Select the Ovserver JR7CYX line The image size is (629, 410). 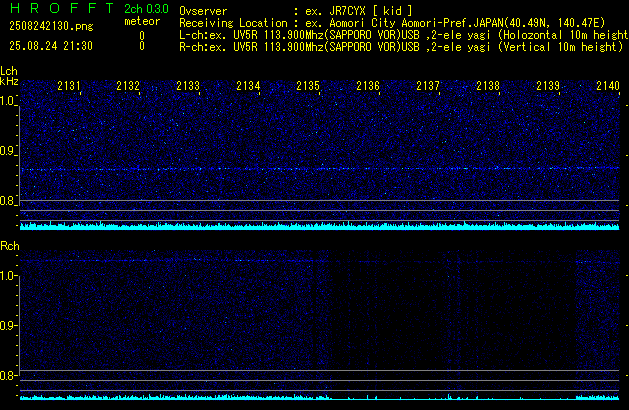(x=296, y=11)
